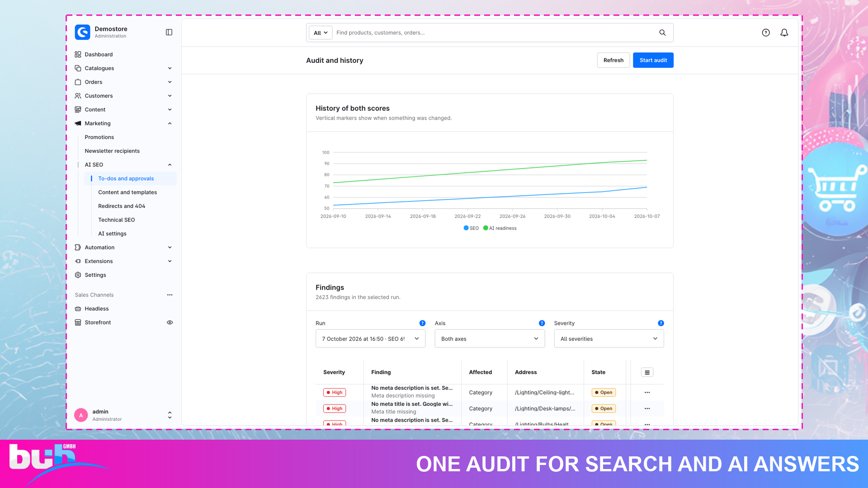Viewport: 868px width, 488px height.
Task: Click the Headless basket icon
Action: tap(78, 309)
